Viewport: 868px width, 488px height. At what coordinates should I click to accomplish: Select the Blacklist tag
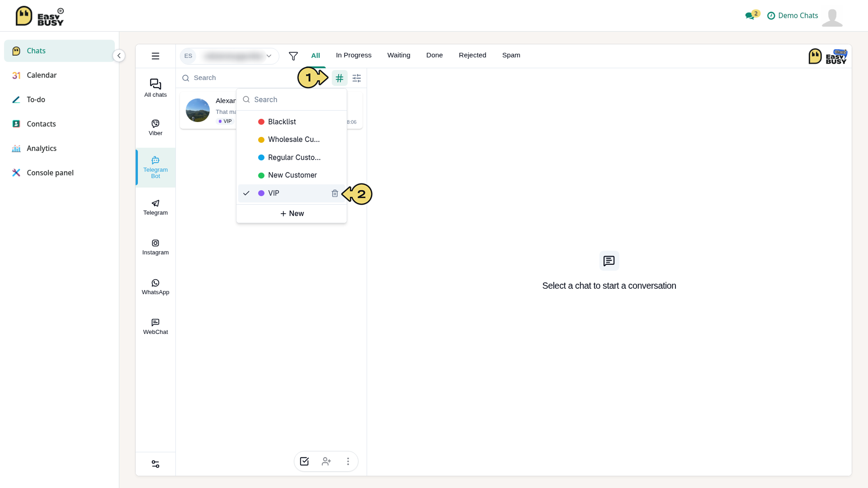point(292,122)
